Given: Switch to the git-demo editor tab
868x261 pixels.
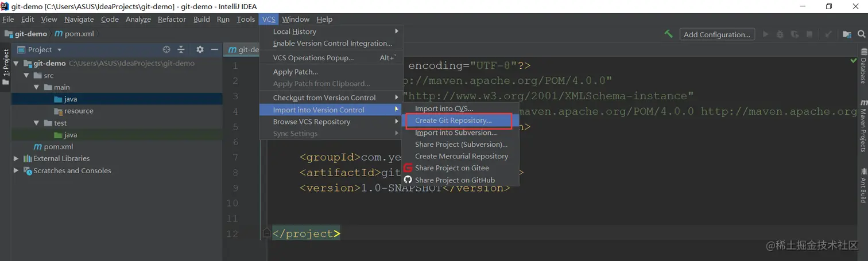Looking at the screenshot, I should click(x=242, y=50).
